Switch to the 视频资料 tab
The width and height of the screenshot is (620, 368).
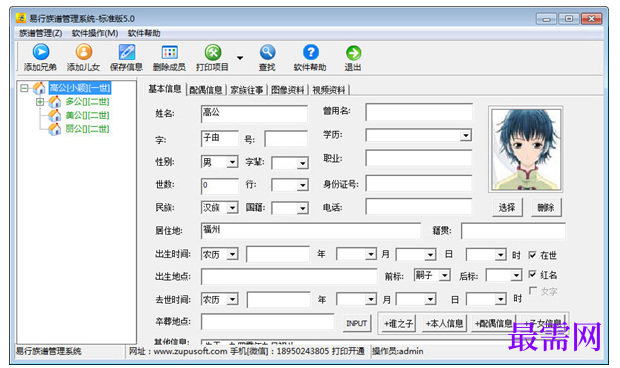329,90
